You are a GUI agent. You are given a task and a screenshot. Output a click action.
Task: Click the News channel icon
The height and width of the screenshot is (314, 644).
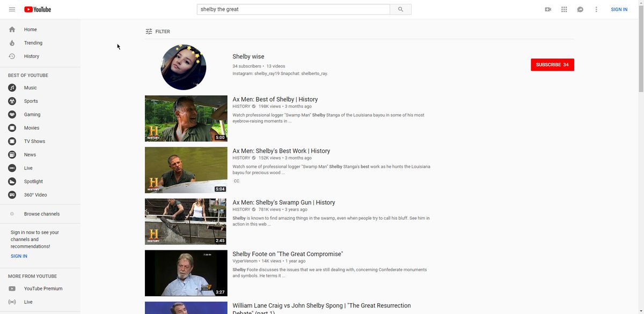12,155
